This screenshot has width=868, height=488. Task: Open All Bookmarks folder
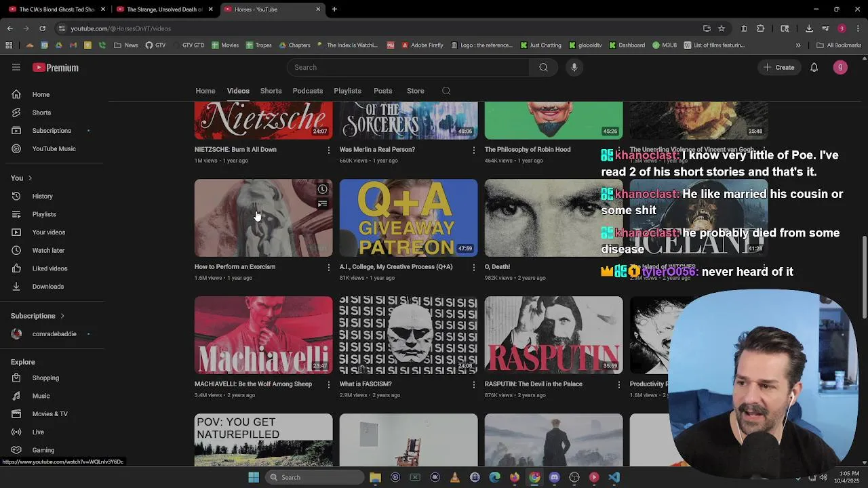point(839,45)
